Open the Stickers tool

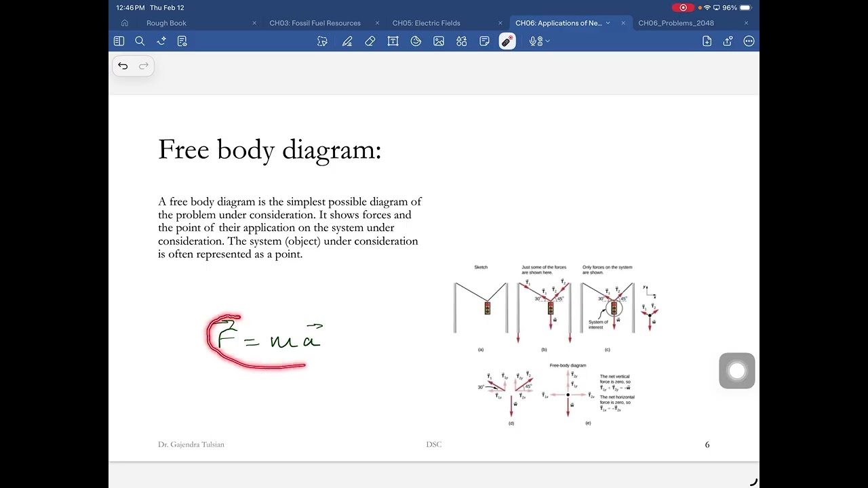click(416, 41)
